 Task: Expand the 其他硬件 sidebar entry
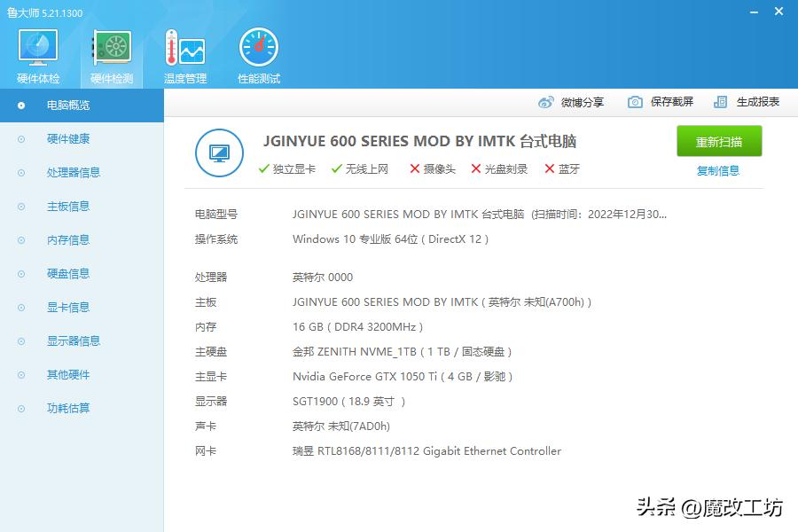69,374
